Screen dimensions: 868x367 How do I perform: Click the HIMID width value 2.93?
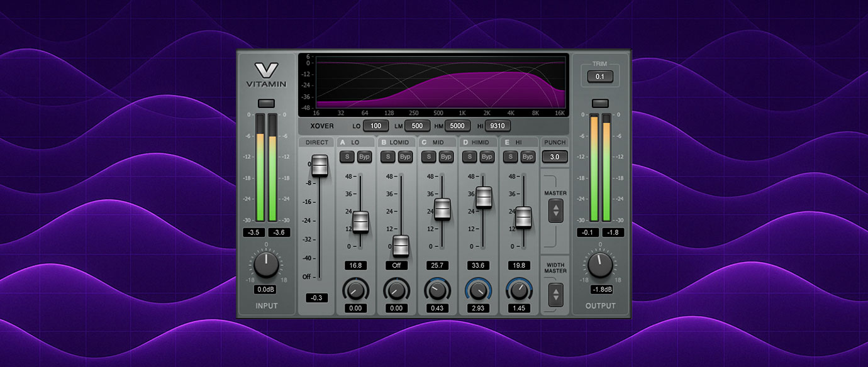[x=478, y=309]
